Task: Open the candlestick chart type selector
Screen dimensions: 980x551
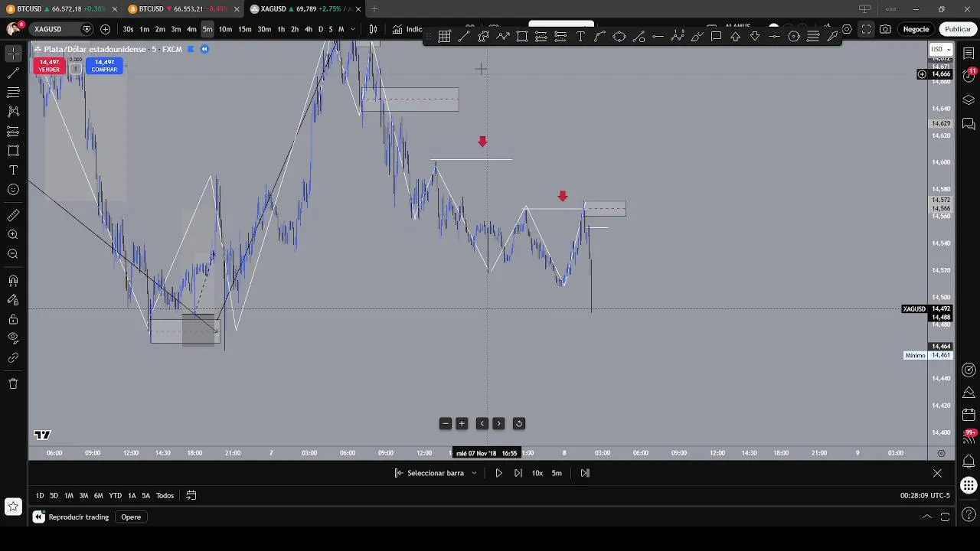Action: tap(373, 29)
